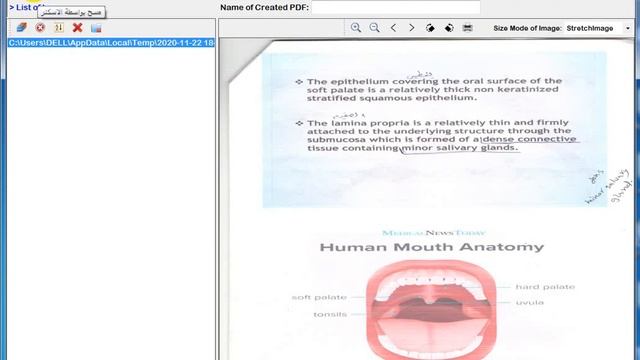Go to the previous image
Screen dimensions: 640x360
(x=393, y=28)
